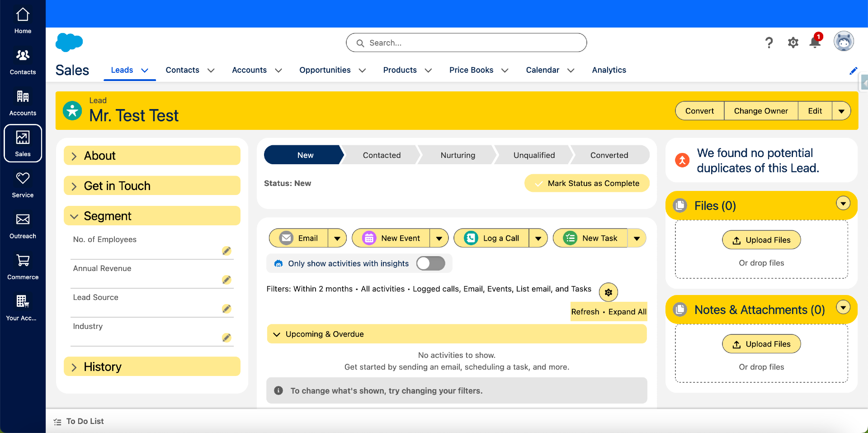The width and height of the screenshot is (868, 433).
Task: Click the Notes & Attachments icon
Action: tap(680, 309)
